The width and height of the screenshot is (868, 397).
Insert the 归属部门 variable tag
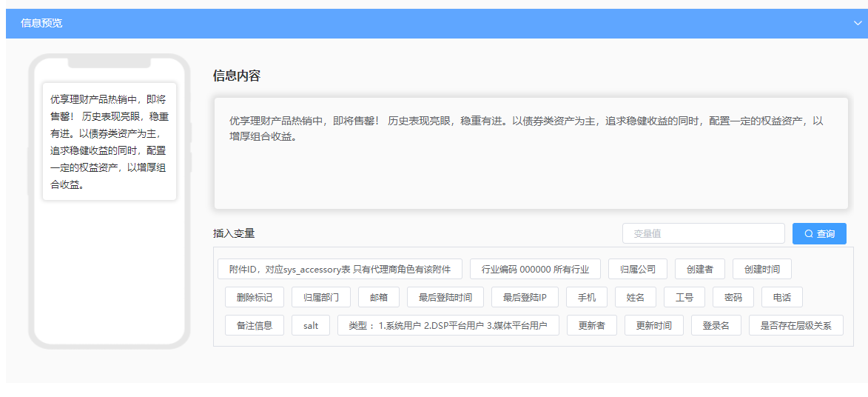pyautogui.click(x=321, y=297)
